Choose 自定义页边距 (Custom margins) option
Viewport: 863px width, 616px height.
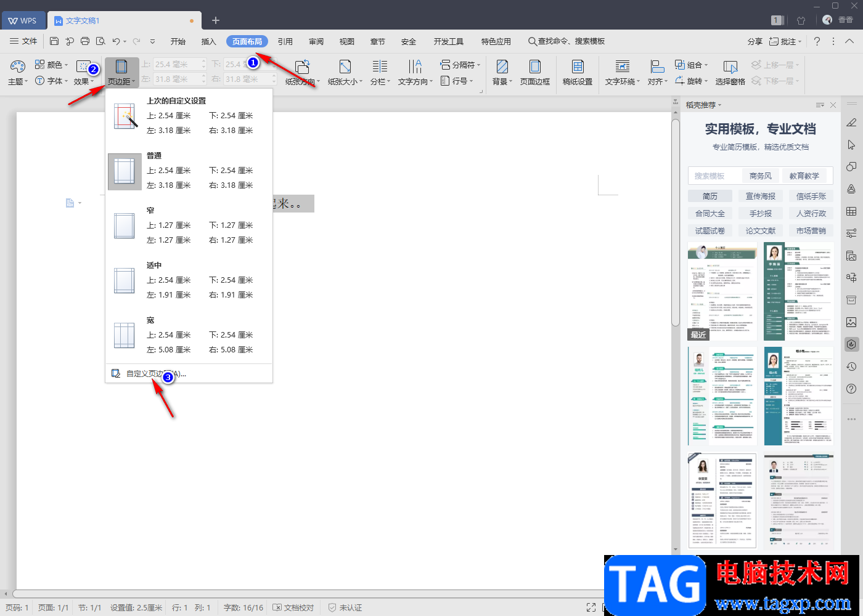[x=189, y=373]
